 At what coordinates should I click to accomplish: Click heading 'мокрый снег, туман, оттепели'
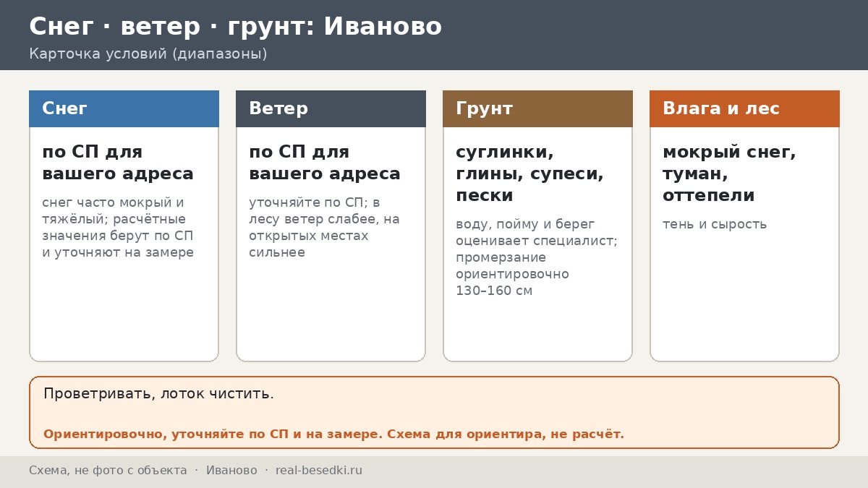(729, 174)
